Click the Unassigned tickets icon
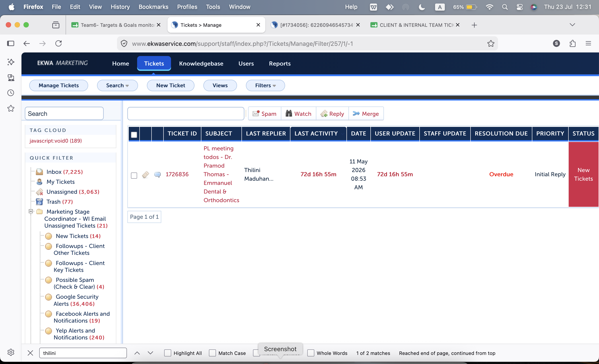The width and height of the screenshot is (599, 364). [x=39, y=192]
